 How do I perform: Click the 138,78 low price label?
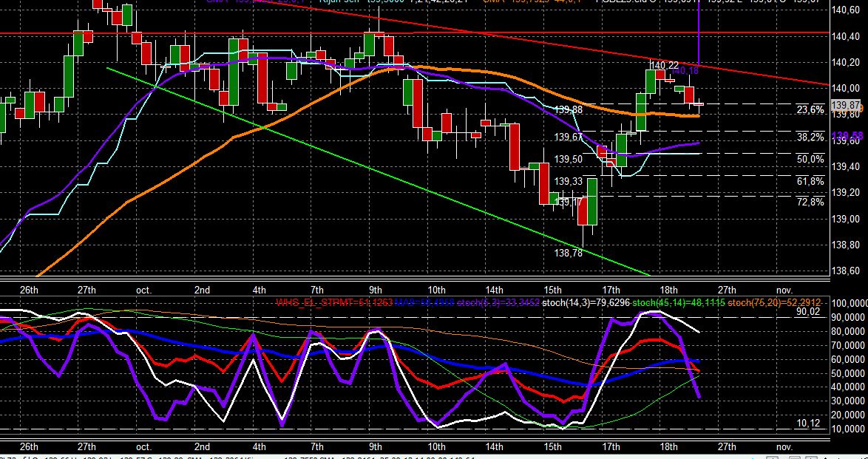click(x=569, y=253)
